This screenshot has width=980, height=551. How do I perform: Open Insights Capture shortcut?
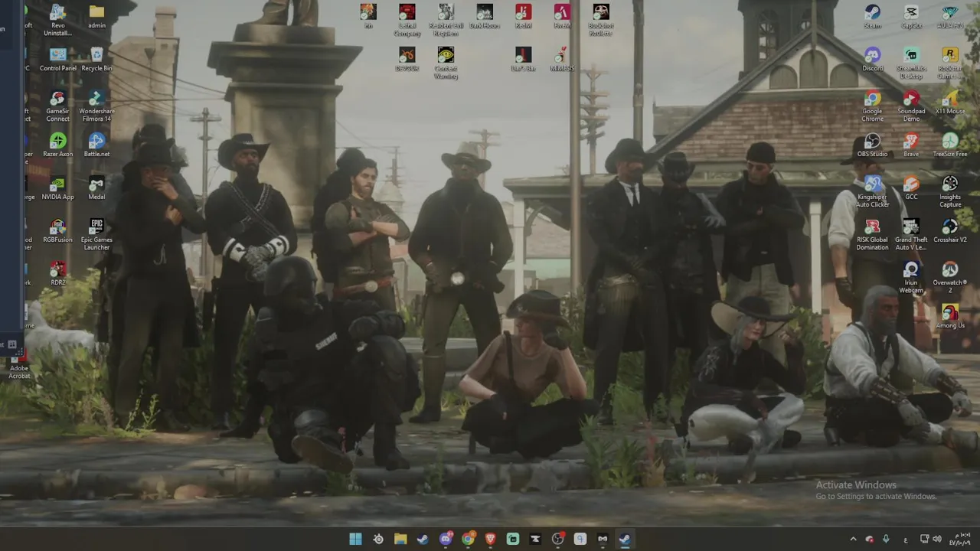coord(950,192)
